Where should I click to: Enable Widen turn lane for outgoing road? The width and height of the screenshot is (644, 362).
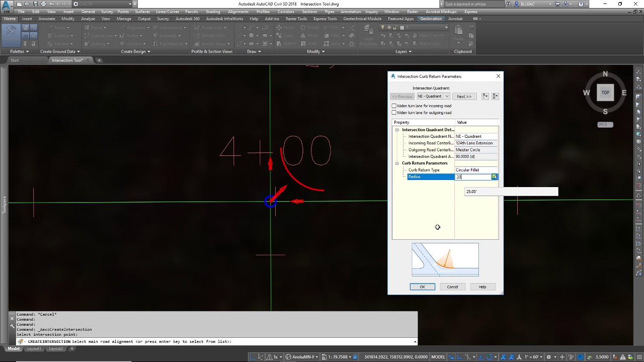[x=394, y=113]
